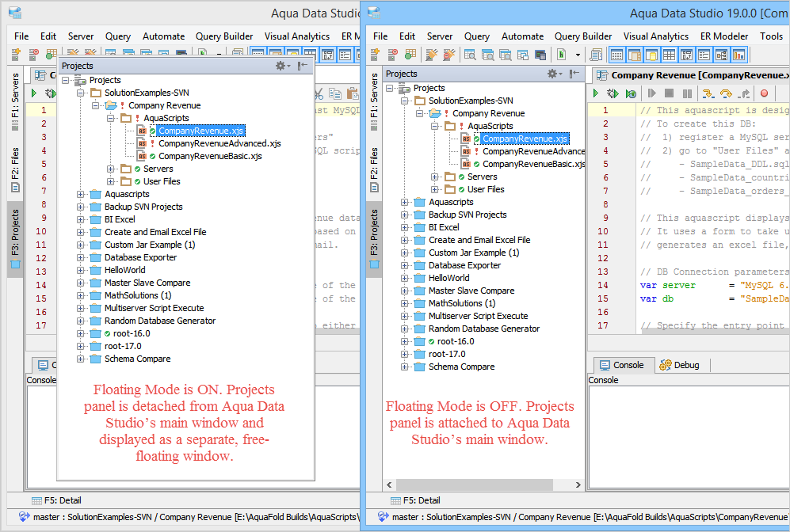
Task: Click the register server icon in the left window toolbar
Action: coord(16,55)
